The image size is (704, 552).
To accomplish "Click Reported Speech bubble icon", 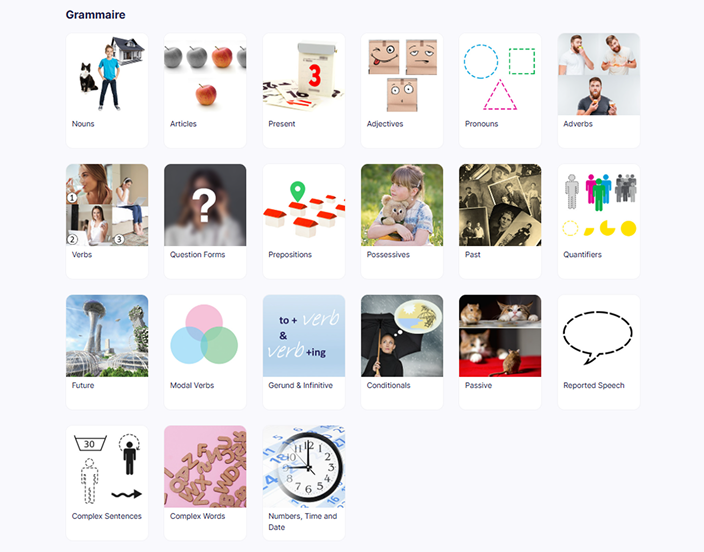I will point(598,336).
